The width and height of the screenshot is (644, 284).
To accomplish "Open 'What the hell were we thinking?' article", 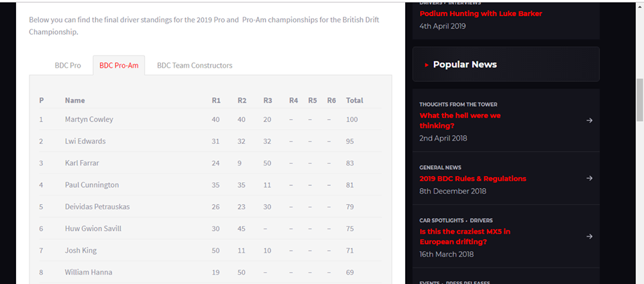I will click(x=460, y=121).
